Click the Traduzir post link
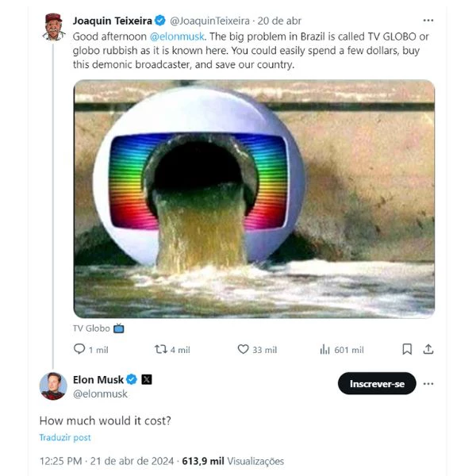This screenshot has height=476, width=476. [65, 437]
